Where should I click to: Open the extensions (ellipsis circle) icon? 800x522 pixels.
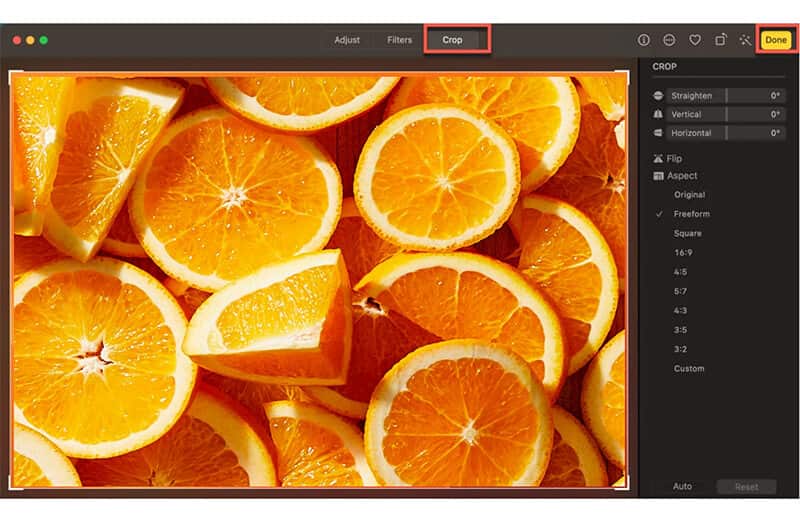click(669, 40)
